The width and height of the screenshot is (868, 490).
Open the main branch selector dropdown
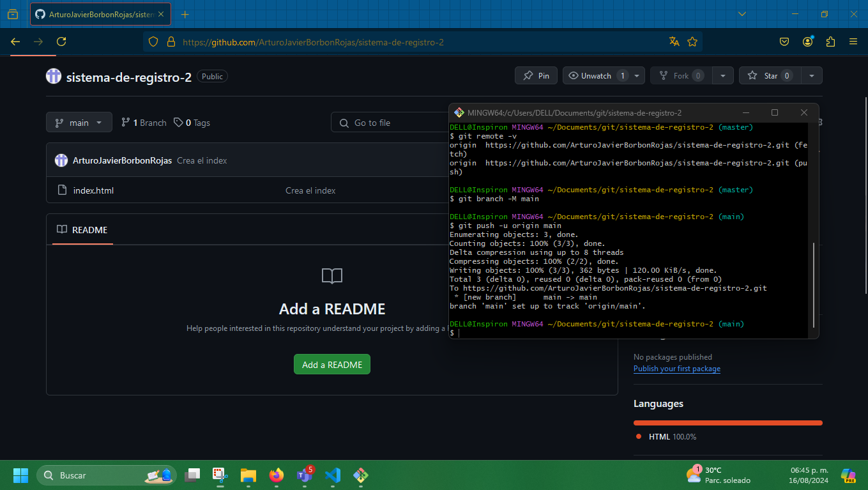pyautogui.click(x=79, y=123)
